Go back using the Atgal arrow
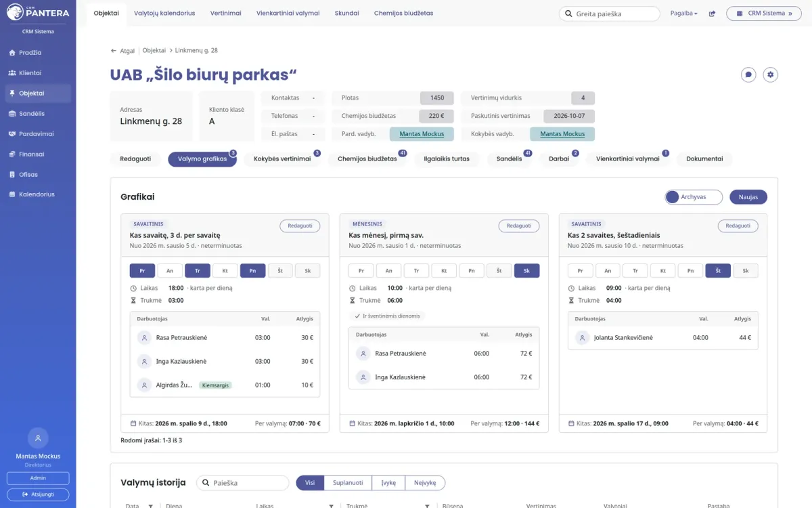The height and width of the screenshot is (508, 812). tap(122, 51)
